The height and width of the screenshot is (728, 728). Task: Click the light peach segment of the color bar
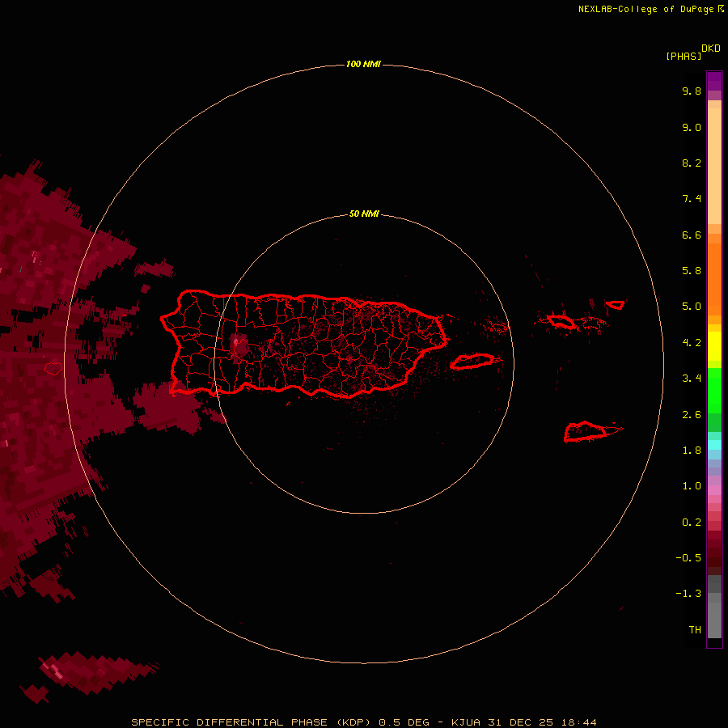(x=714, y=166)
